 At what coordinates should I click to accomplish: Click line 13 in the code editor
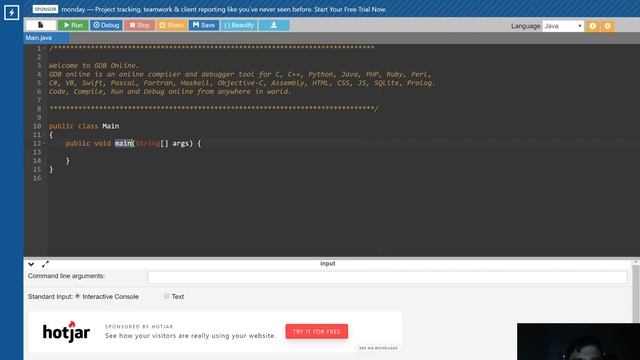click(343, 152)
